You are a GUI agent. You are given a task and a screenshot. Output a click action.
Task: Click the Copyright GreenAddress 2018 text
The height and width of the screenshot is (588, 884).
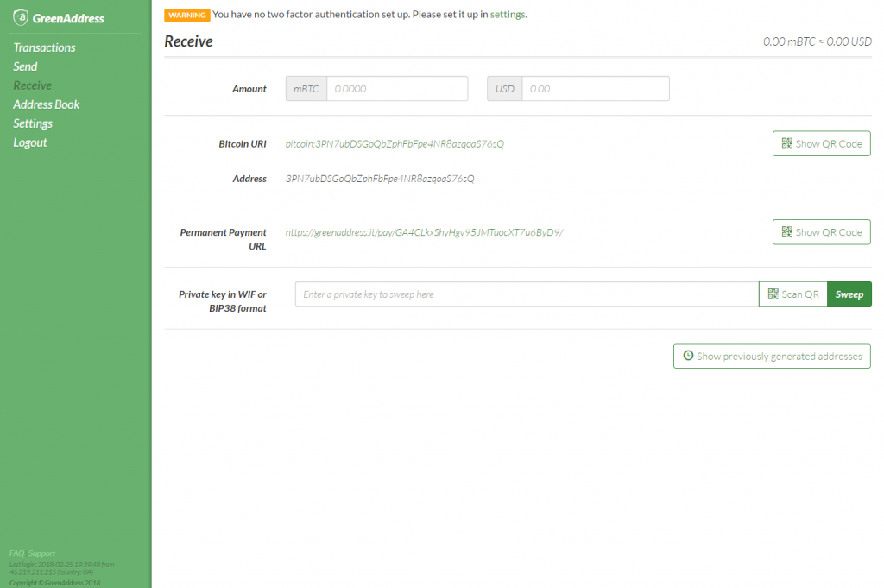[x=54, y=582]
